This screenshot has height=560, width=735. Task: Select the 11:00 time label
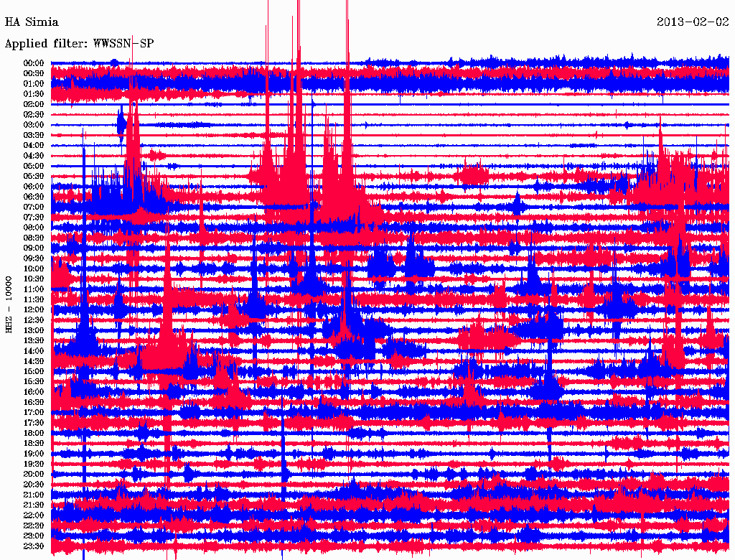point(33,289)
